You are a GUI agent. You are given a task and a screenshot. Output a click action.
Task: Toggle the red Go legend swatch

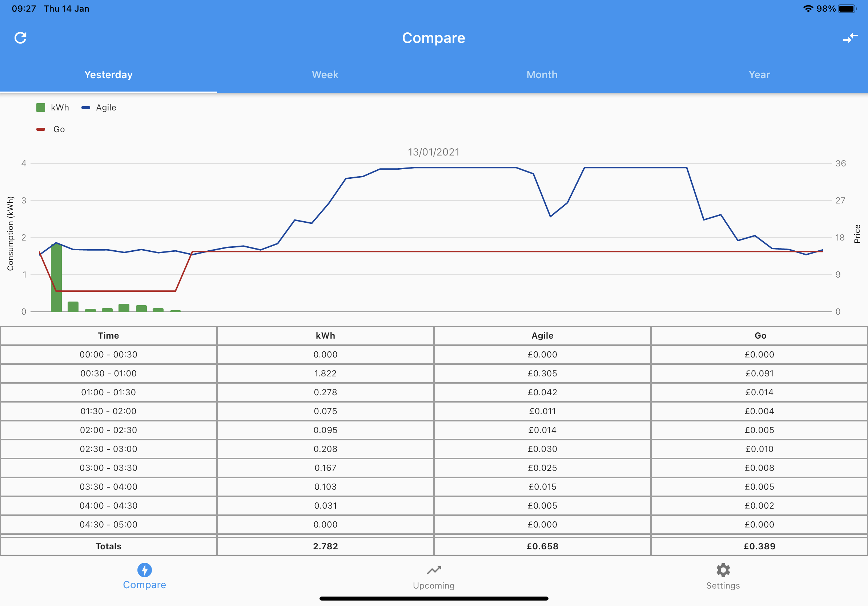point(40,129)
